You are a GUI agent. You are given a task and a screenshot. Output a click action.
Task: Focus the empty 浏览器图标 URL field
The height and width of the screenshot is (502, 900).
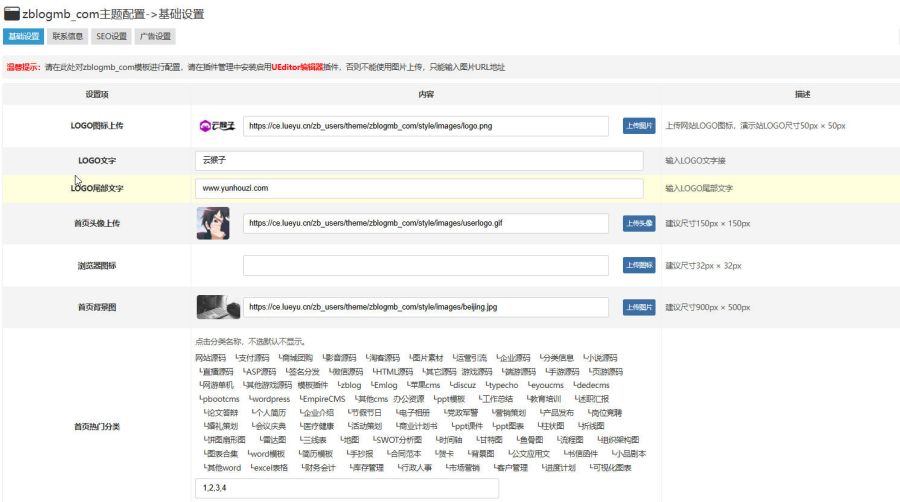[425, 266]
